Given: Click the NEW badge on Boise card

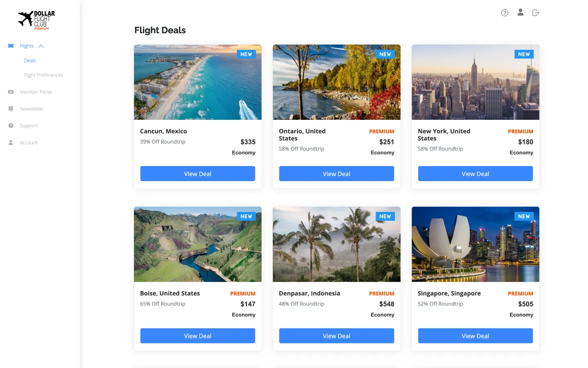Looking at the screenshot, I should point(246,216).
